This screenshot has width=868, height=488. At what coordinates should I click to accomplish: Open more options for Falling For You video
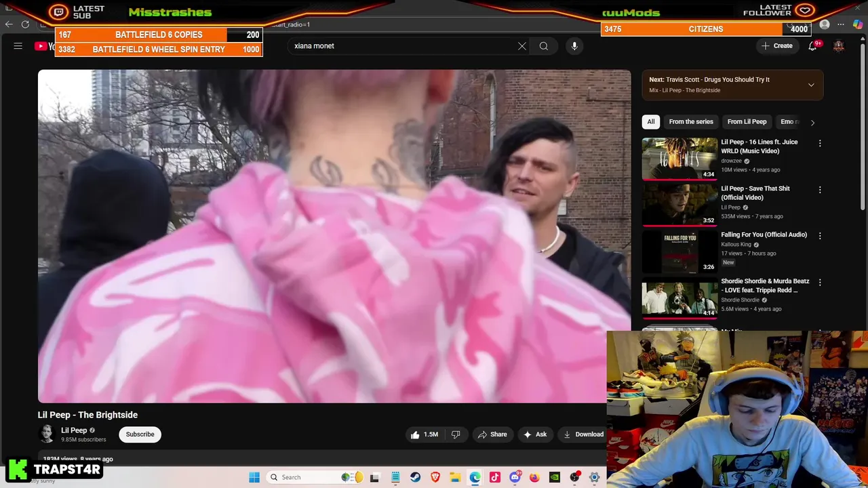pos(820,236)
